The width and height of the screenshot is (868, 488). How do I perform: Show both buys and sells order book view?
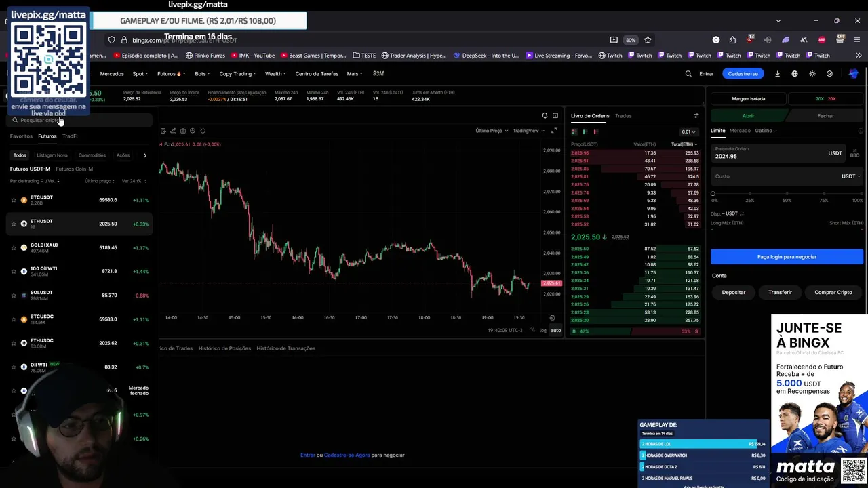click(574, 131)
